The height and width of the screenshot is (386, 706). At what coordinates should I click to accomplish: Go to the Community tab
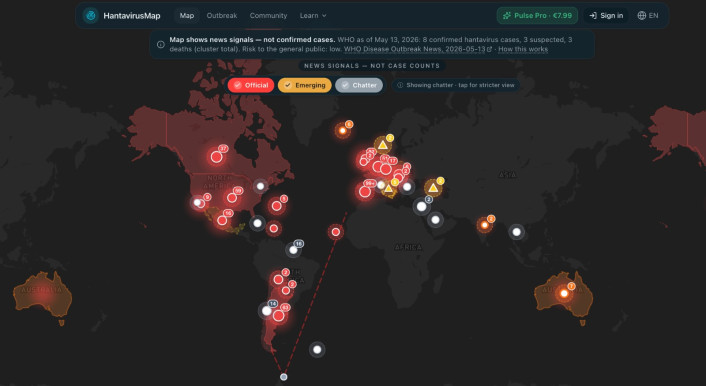(268, 15)
